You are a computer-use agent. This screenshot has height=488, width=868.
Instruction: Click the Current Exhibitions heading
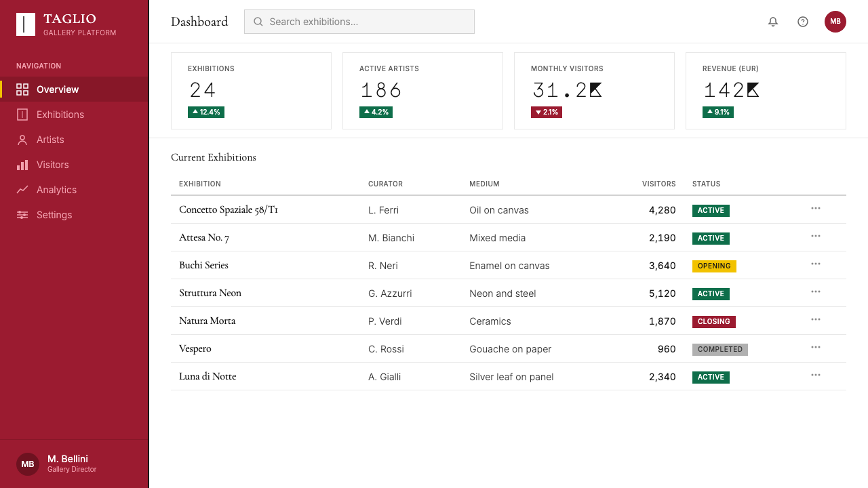click(x=214, y=157)
